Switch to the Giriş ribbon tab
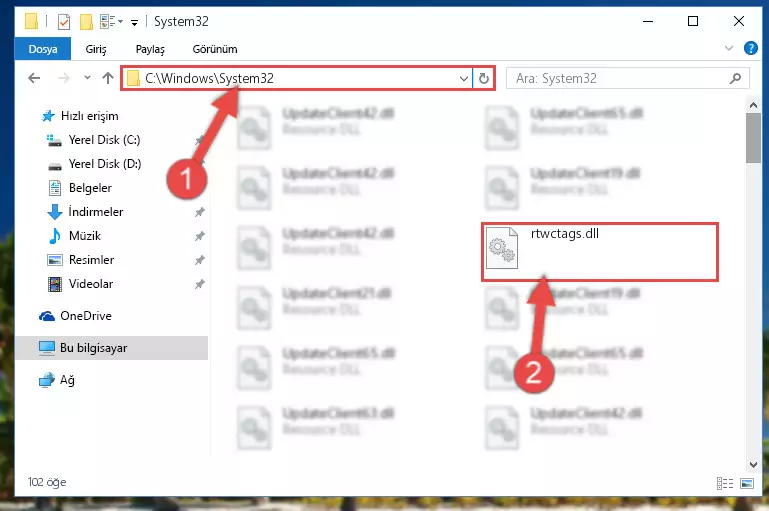Screen dimensions: 769x511 pos(96,49)
